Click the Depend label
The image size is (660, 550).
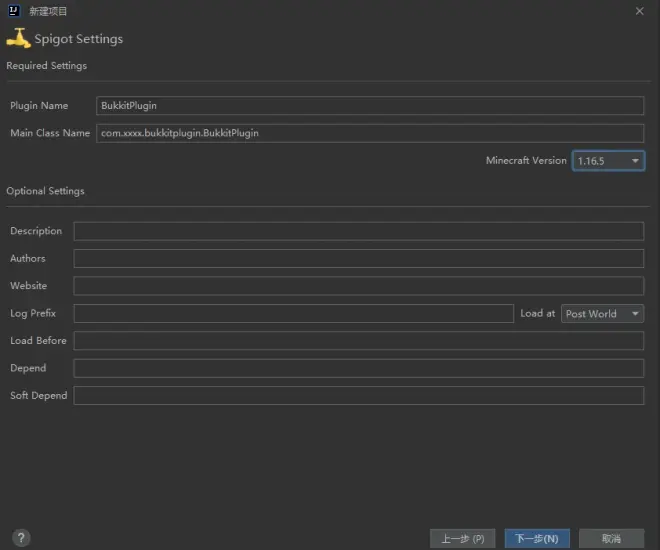click(x=28, y=368)
